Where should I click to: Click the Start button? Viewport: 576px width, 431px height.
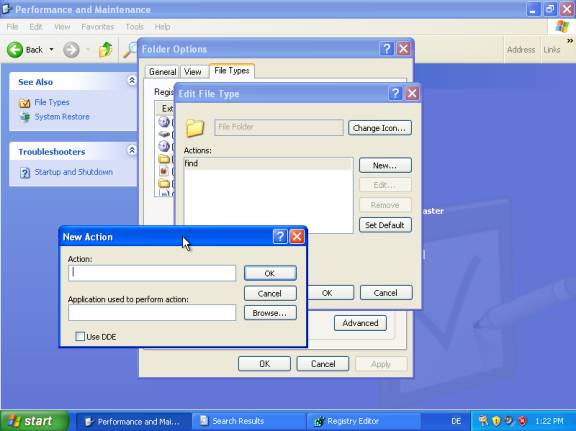point(35,421)
